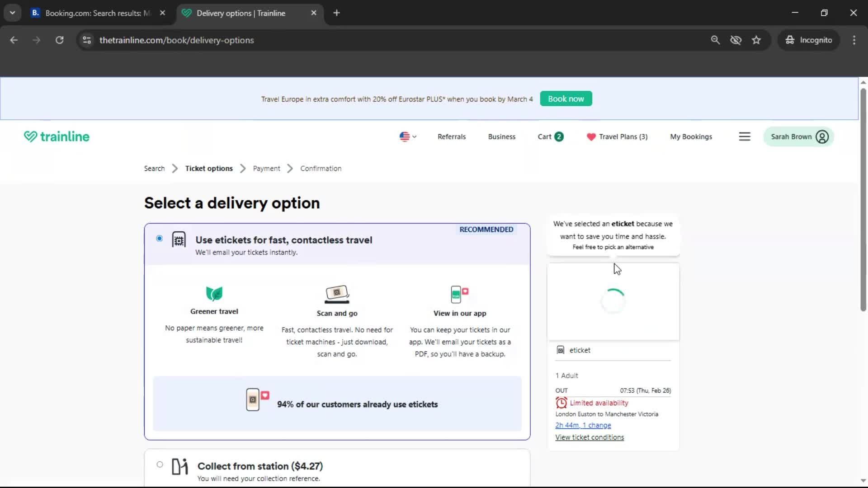Viewport: 868px width, 488px height.
Task: Click the Book now Eurostar banner button
Action: point(566,99)
